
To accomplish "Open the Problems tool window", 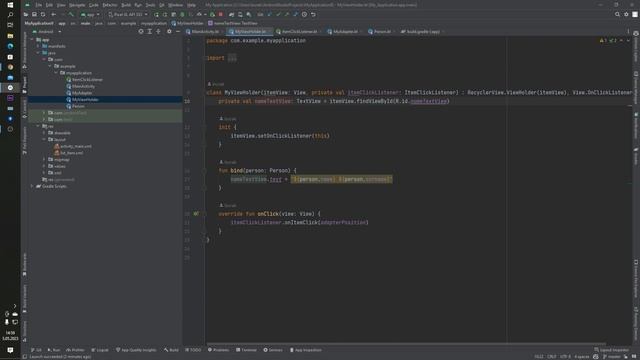I will (218, 350).
